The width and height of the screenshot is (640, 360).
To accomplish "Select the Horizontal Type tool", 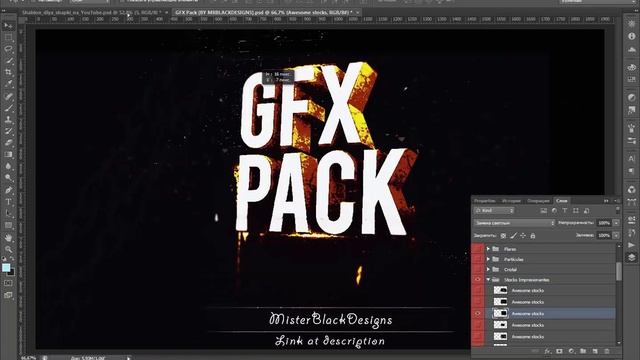I will pos(8,202).
